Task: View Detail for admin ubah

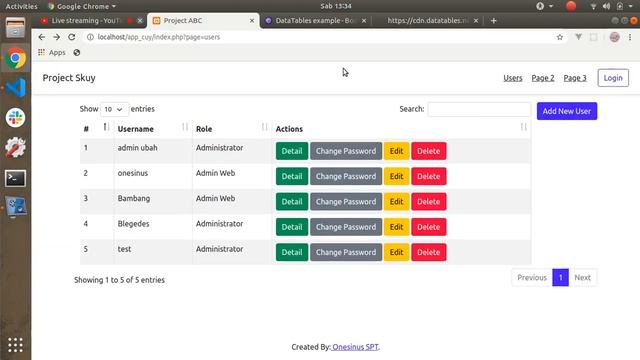Action: tap(292, 151)
